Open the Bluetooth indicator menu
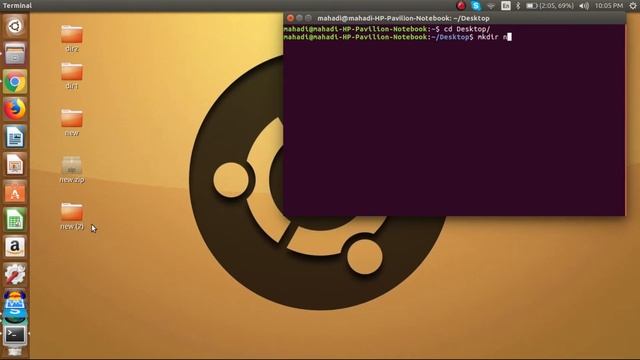 518,6
